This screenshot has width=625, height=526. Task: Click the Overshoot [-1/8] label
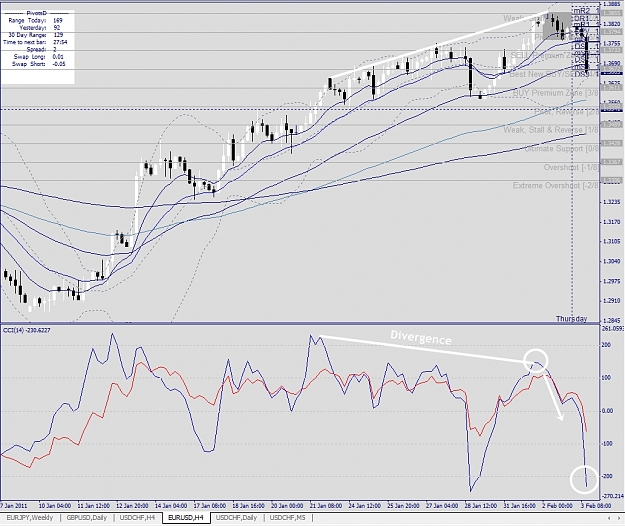point(571,167)
